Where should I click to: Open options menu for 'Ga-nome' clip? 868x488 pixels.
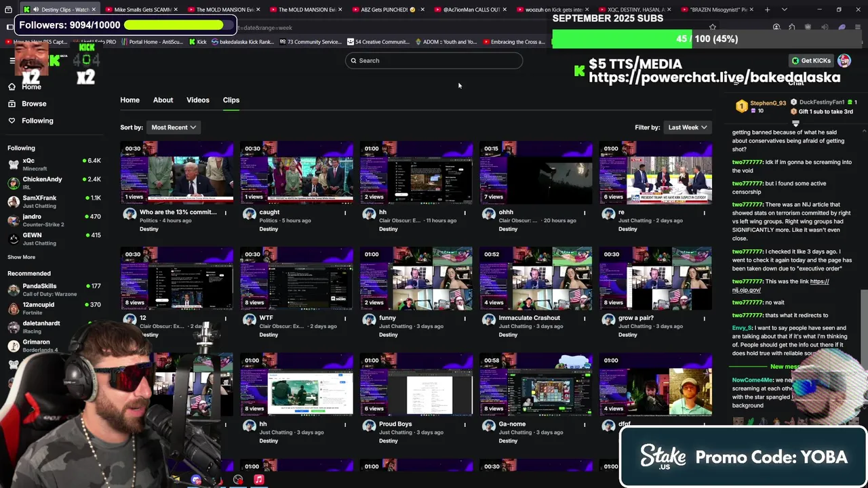coord(585,424)
